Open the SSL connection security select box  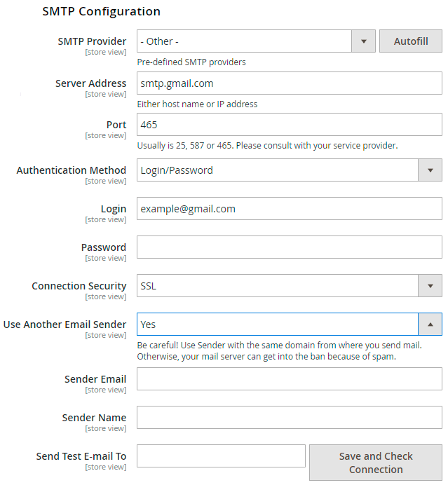point(277,285)
